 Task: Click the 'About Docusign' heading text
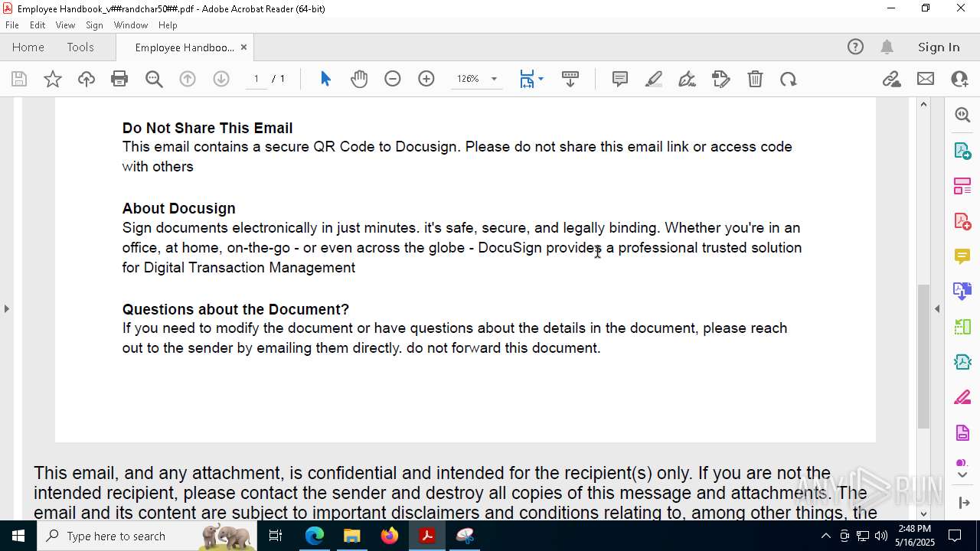[179, 208]
